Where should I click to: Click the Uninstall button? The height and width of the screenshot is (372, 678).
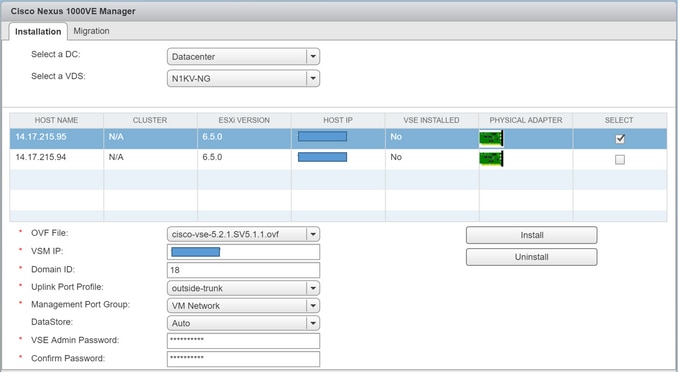tap(531, 257)
